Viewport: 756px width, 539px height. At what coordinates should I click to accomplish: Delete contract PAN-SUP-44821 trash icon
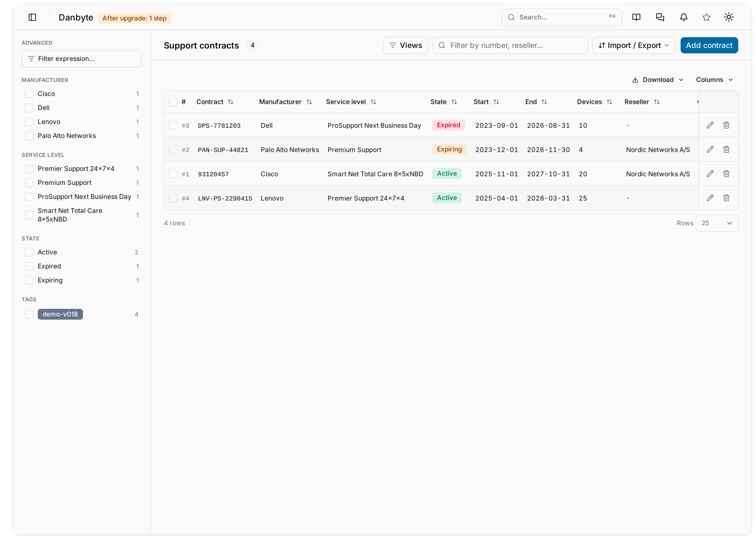pyautogui.click(x=726, y=149)
